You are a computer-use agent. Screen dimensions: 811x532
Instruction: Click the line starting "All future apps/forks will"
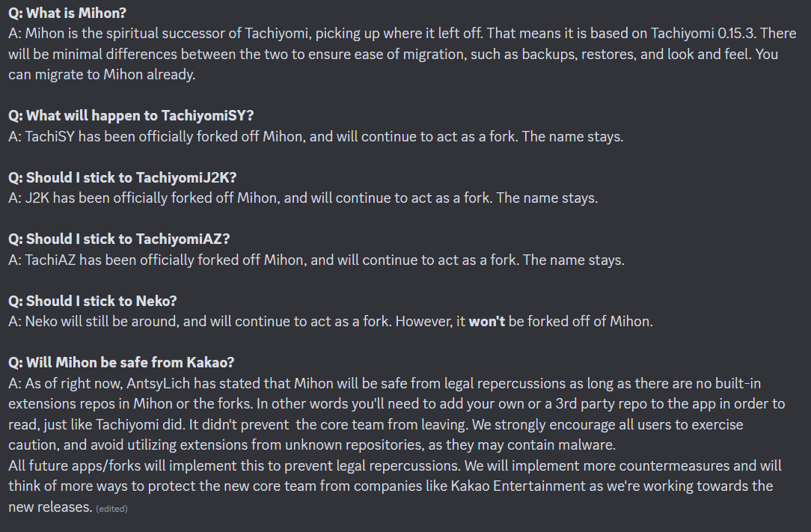[394, 465]
